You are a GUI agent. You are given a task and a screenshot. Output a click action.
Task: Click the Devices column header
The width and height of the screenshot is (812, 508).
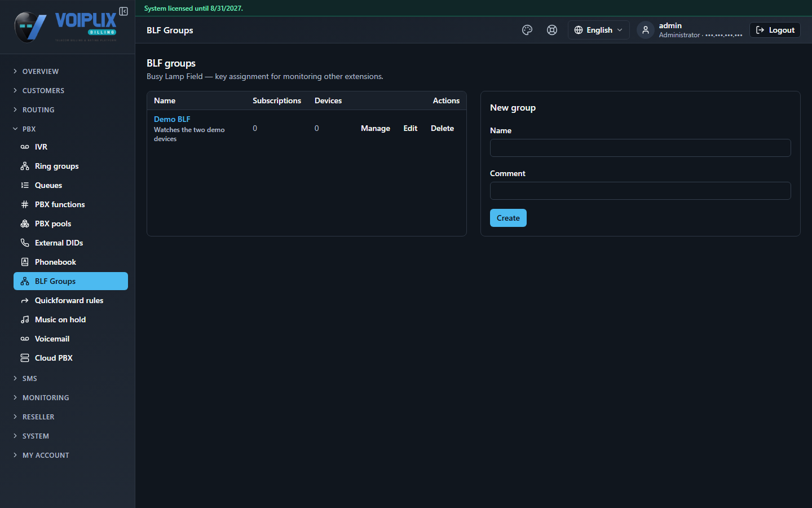(x=328, y=100)
